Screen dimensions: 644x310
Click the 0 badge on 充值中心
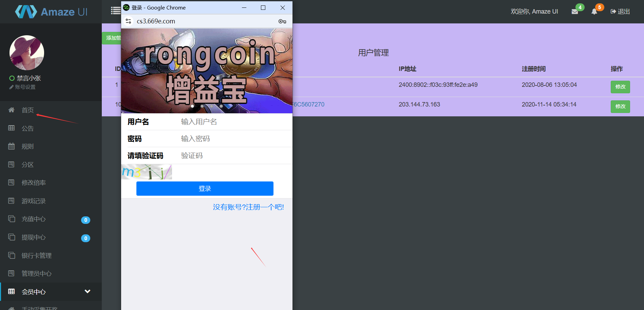(86, 220)
